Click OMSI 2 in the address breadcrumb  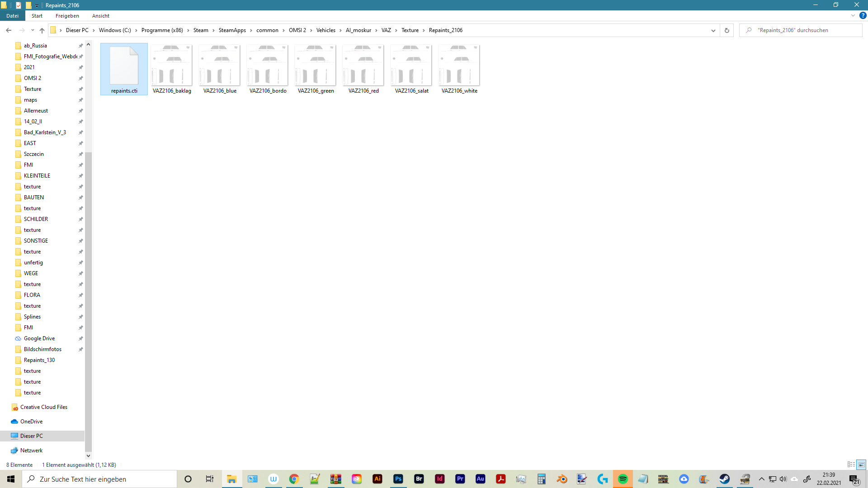[x=297, y=30]
